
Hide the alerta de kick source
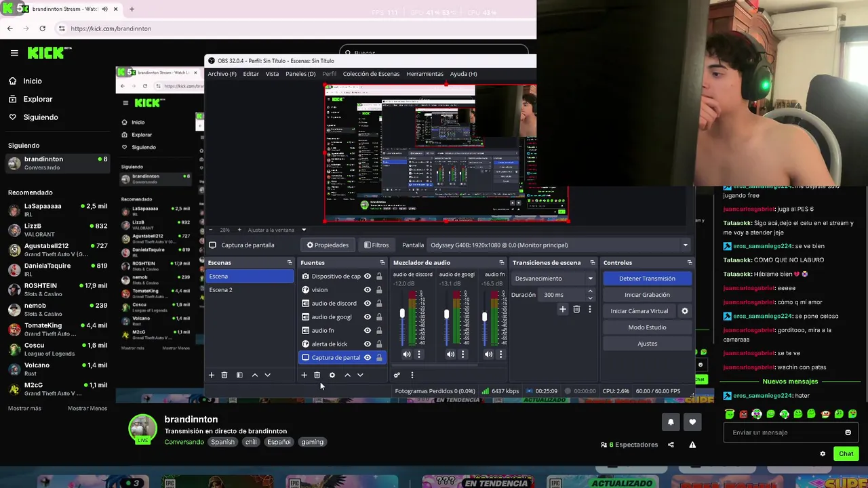click(x=368, y=344)
